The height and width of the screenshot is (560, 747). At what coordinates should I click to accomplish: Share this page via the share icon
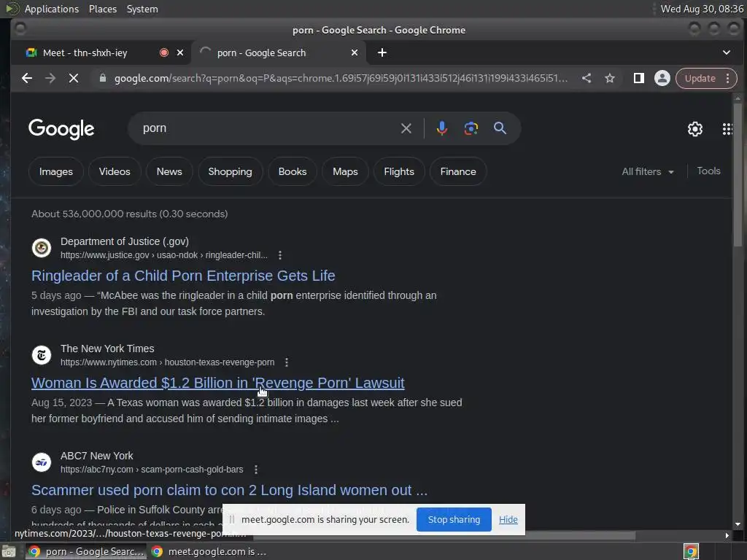click(x=587, y=78)
